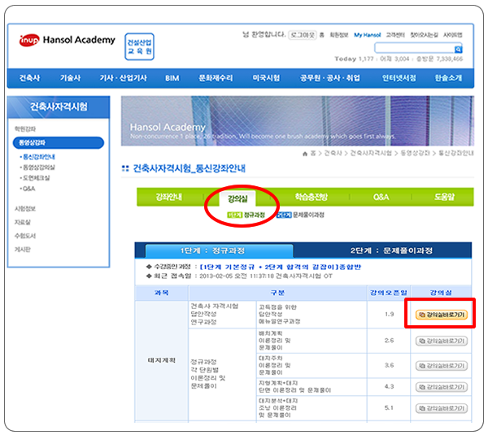Click the 건축사자격시험 breadcrumb link
Image resolution: width=488 pixels, height=448 pixels.
pyautogui.click(x=371, y=154)
